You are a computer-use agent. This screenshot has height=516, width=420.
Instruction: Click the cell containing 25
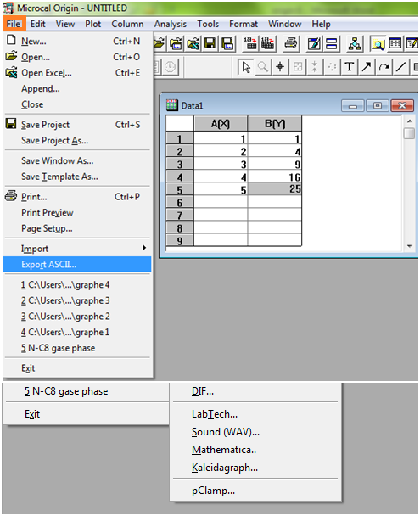[275, 189]
